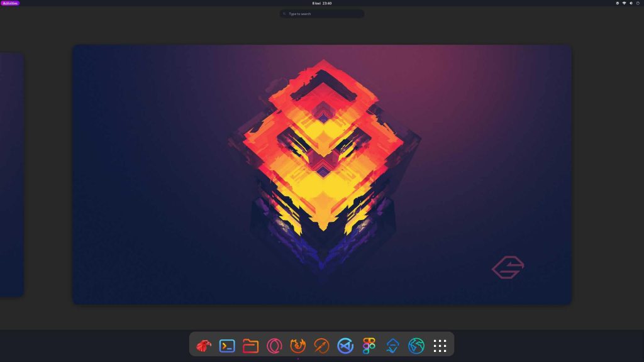Open the Files application icon

click(250, 345)
